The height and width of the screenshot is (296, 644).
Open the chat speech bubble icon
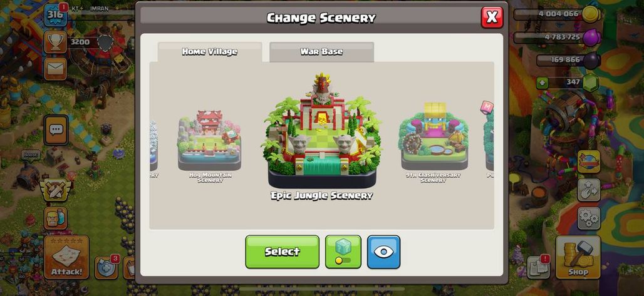(56, 130)
